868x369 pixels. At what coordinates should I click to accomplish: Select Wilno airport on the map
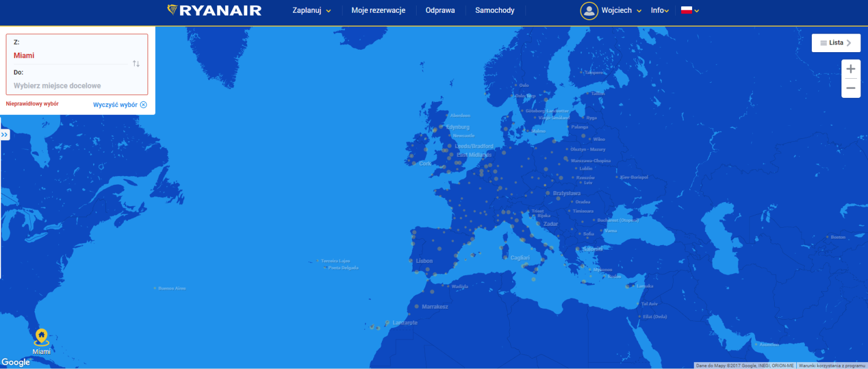pyautogui.click(x=599, y=139)
